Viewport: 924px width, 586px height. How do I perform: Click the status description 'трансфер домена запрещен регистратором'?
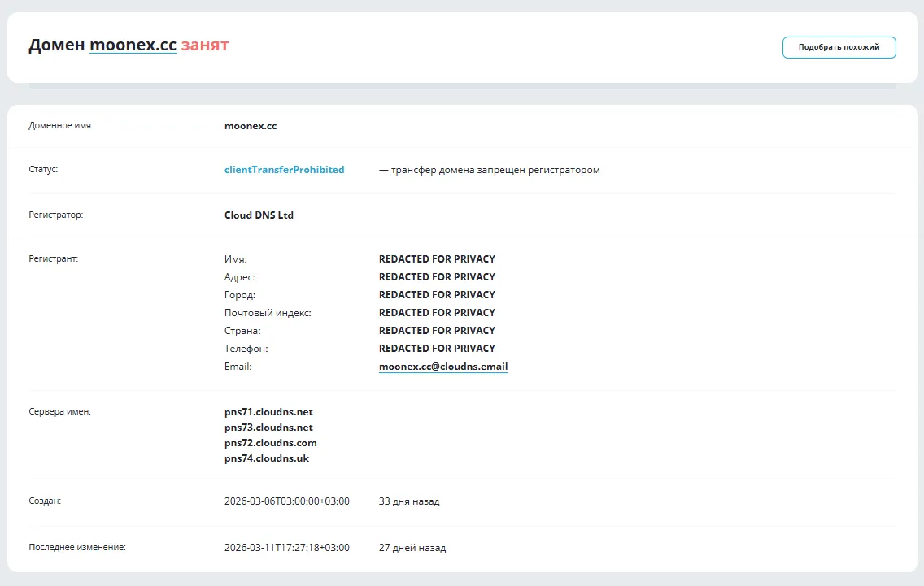(495, 170)
